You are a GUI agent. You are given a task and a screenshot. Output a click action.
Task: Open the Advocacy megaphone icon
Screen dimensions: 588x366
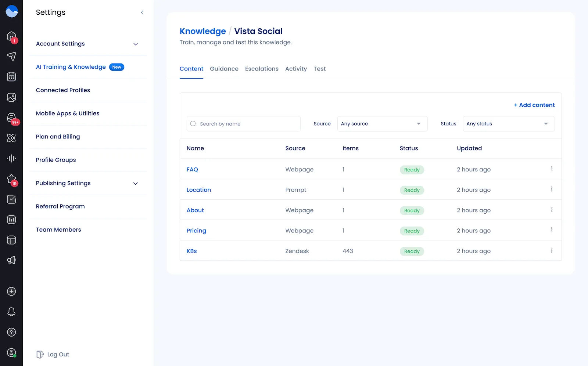(11, 260)
